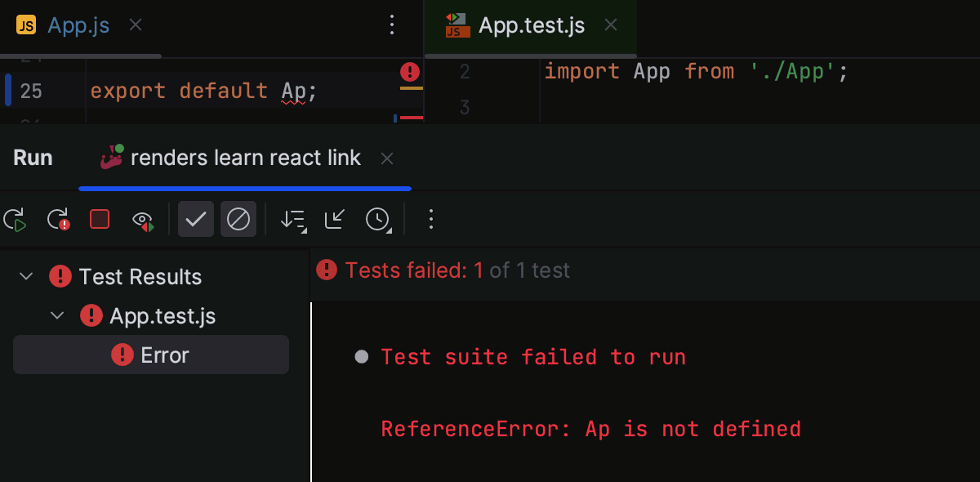The width and height of the screenshot is (980, 482).
Task: Enable the failed-test filter on Rerun icon
Action: (57, 219)
